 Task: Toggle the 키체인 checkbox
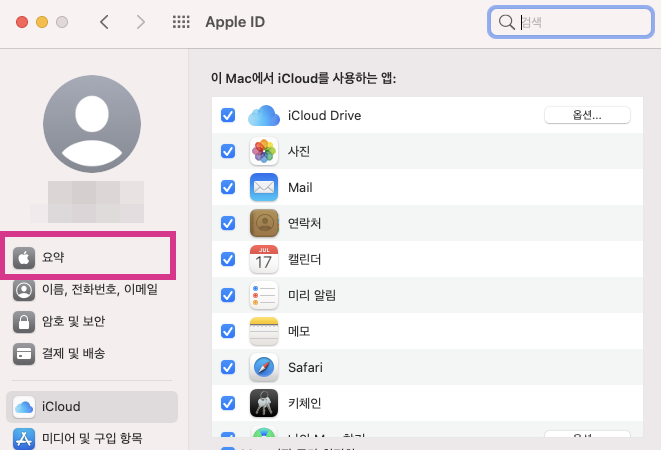click(228, 403)
